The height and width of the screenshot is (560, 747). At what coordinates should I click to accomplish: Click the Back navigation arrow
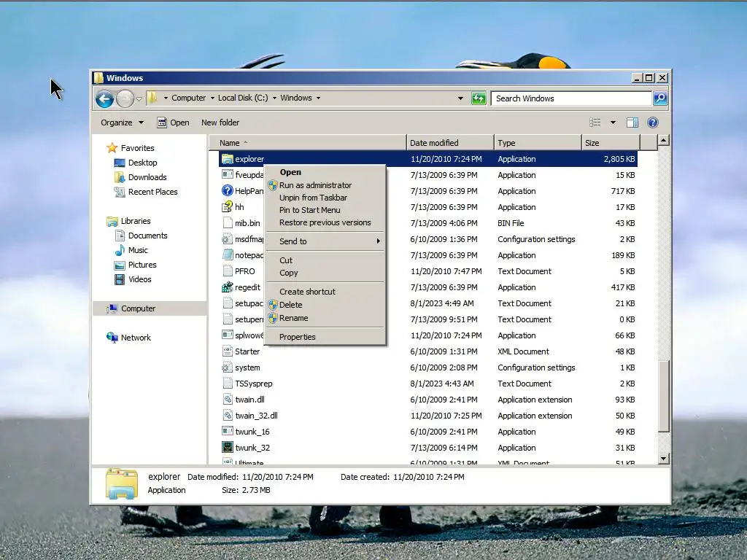pos(104,98)
